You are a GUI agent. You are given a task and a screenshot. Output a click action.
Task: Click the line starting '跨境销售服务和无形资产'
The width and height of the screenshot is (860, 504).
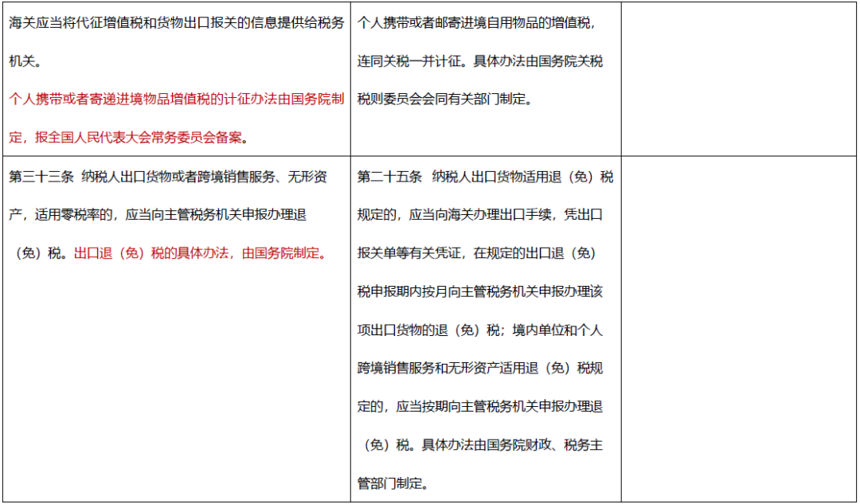coord(480,369)
